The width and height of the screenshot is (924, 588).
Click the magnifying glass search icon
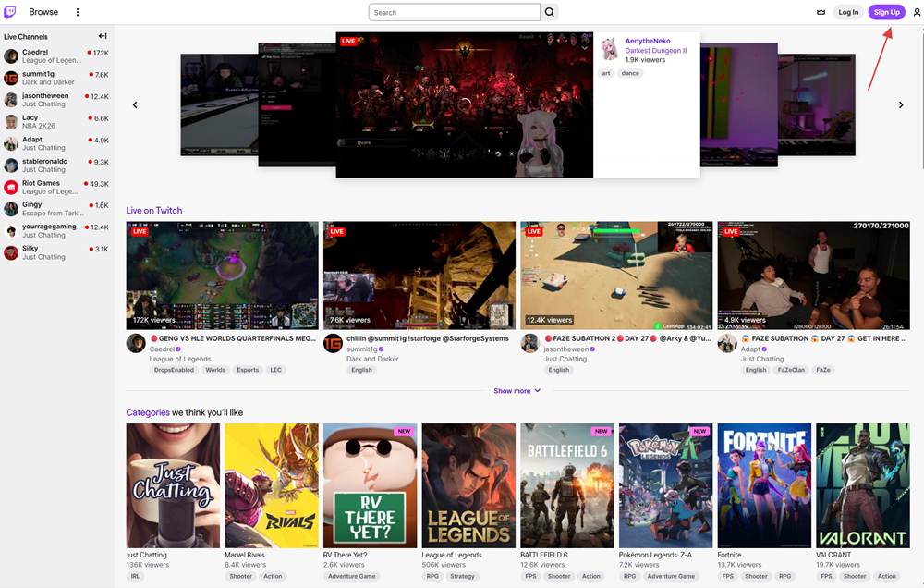550,11
